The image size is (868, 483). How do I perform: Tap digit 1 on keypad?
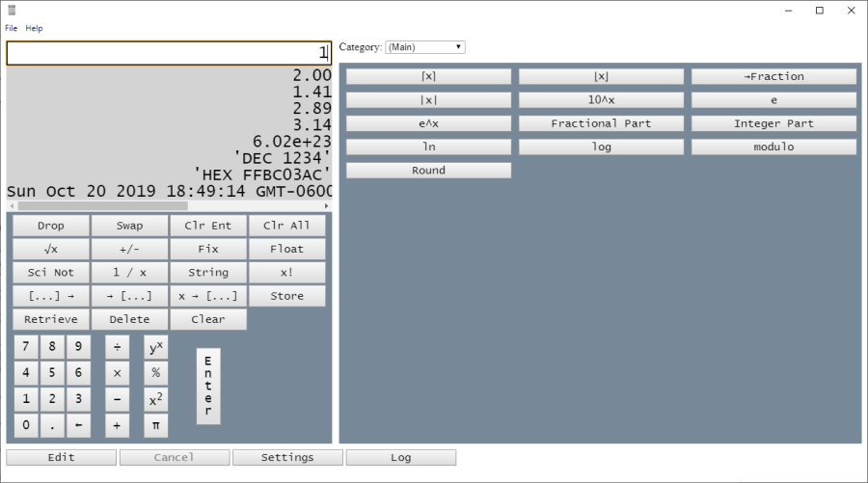[26, 399]
